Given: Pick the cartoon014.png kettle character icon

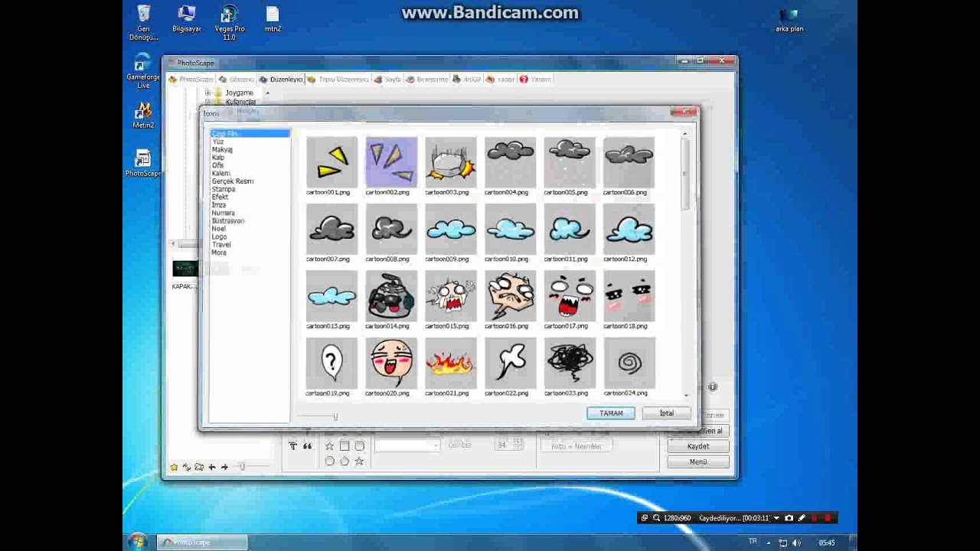Looking at the screenshot, I should pyautogui.click(x=391, y=296).
